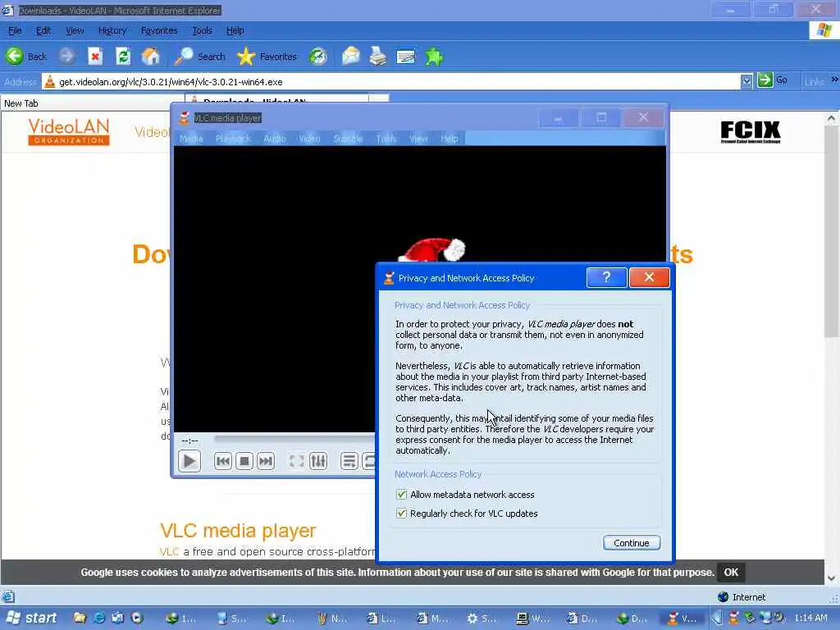Open Favorites star in the IE toolbar
The image size is (840, 630).
coord(267,57)
